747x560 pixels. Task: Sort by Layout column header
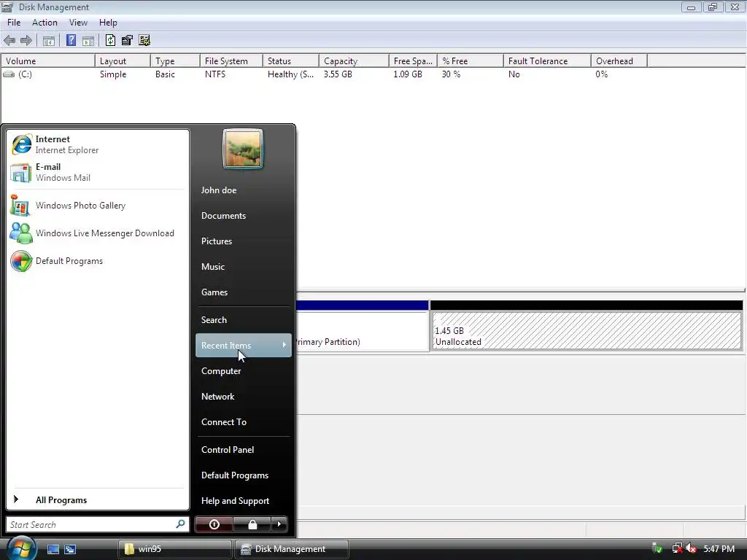click(123, 61)
